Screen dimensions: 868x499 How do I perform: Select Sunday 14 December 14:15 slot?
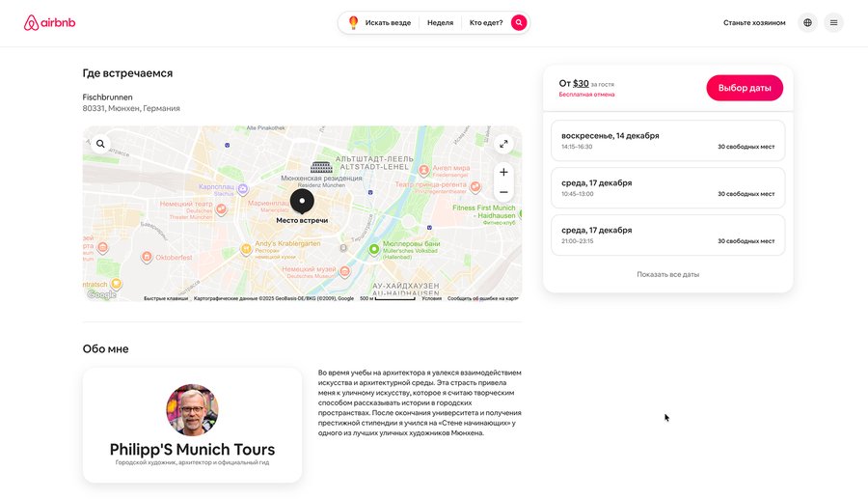[667, 141]
